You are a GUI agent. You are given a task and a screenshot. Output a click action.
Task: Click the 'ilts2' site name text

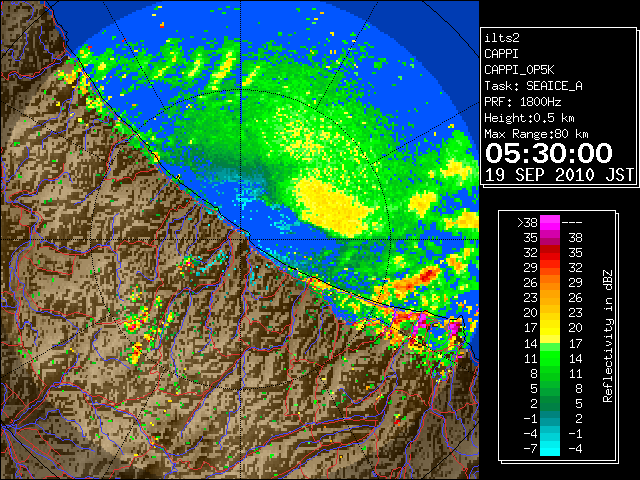coord(502,38)
